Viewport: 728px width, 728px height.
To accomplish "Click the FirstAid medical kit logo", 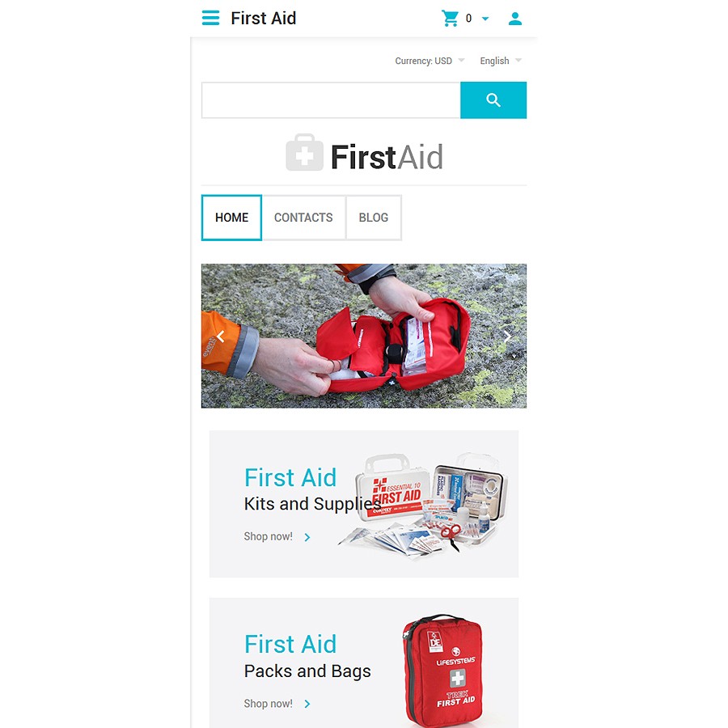I will (x=364, y=154).
